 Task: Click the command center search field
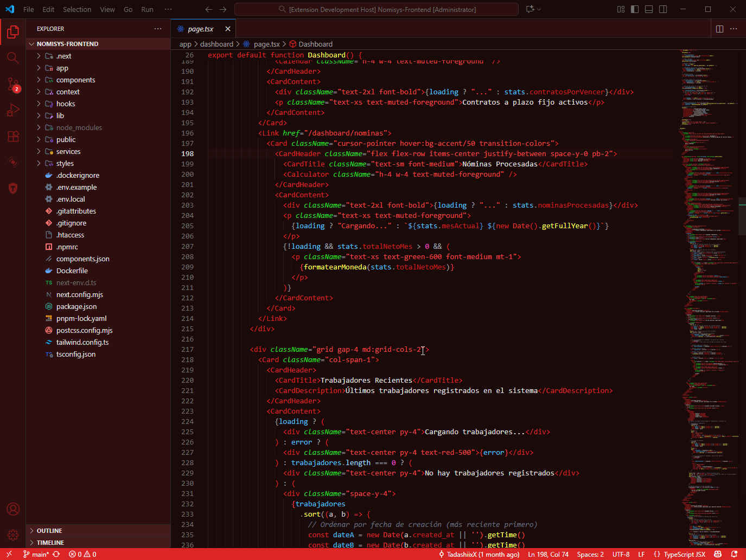(377, 9)
